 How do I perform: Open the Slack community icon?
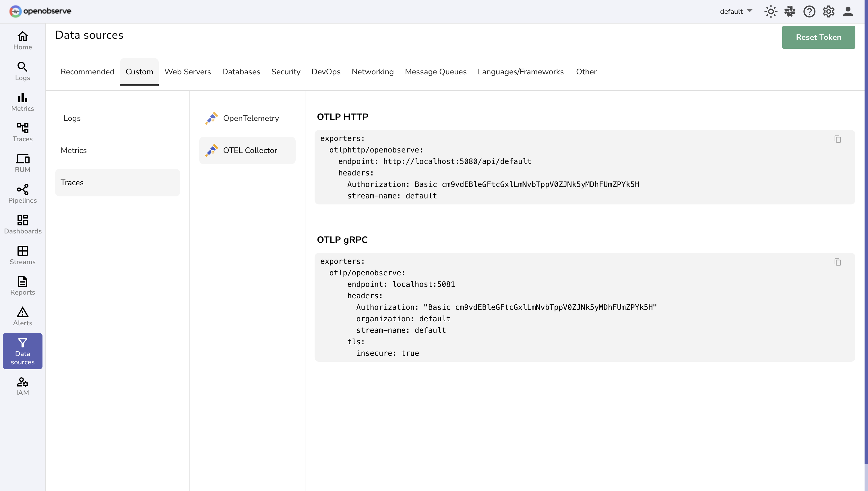click(790, 11)
